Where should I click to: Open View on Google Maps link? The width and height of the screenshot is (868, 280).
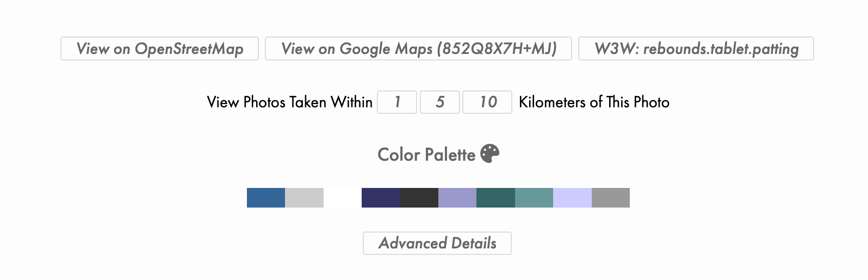coord(418,48)
